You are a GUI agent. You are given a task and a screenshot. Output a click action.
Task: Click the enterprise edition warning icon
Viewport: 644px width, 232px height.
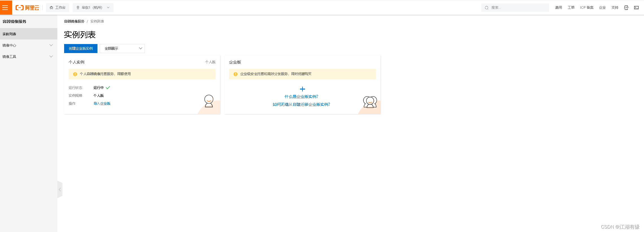(x=236, y=74)
